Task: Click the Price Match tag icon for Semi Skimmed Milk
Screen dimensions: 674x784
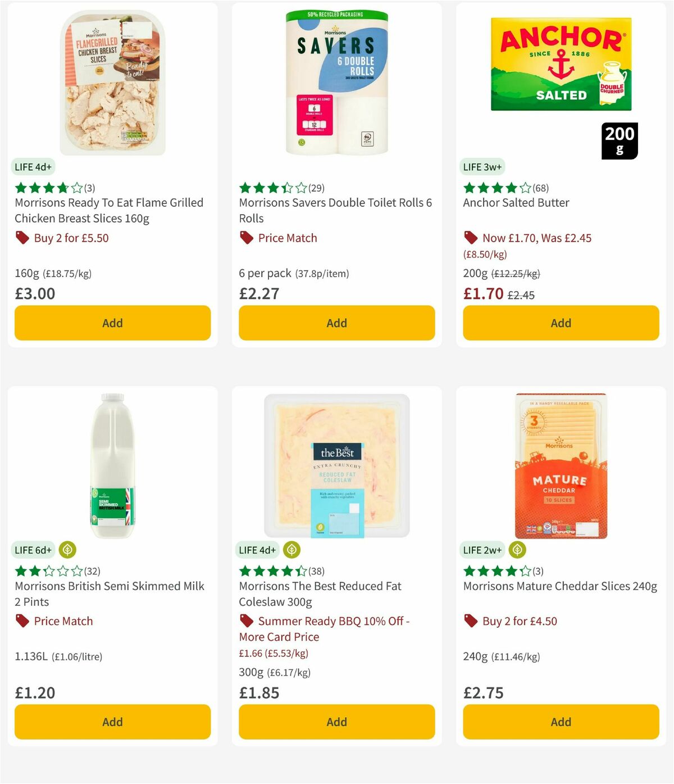Action: coord(21,621)
